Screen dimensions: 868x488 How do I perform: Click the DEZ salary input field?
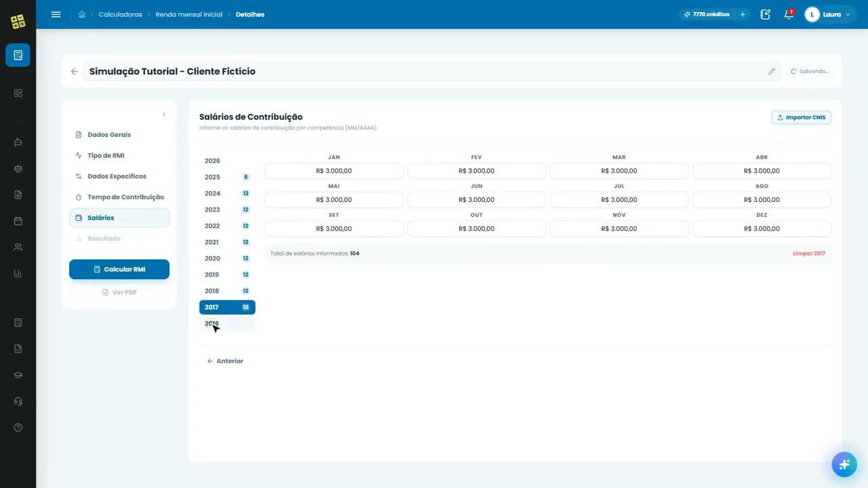tap(762, 228)
